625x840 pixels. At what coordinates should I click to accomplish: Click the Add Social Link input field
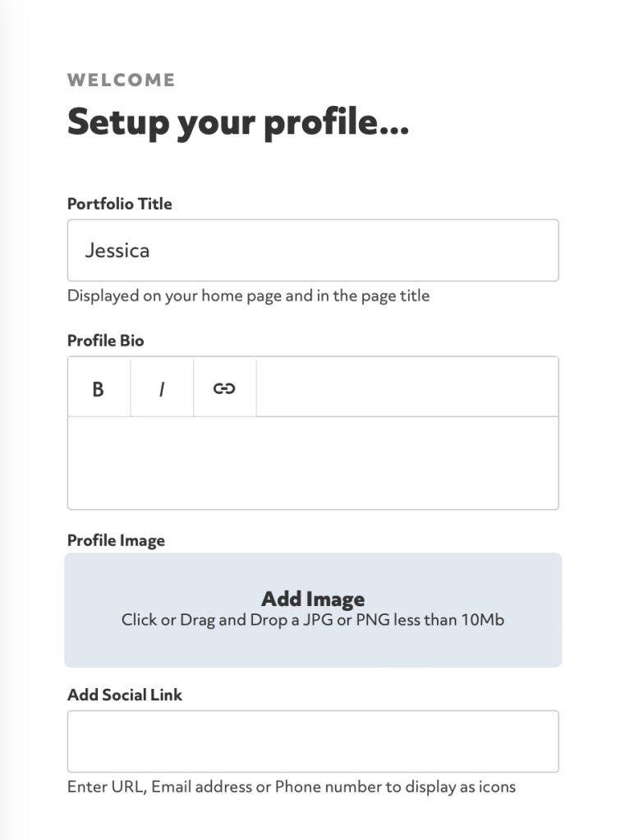pyautogui.click(x=312, y=741)
